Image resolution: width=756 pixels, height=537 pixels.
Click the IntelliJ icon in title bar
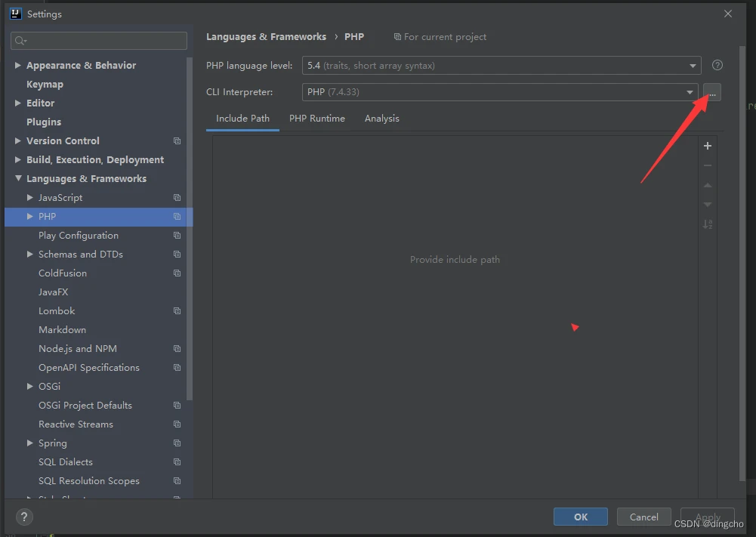click(x=16, y=14)
